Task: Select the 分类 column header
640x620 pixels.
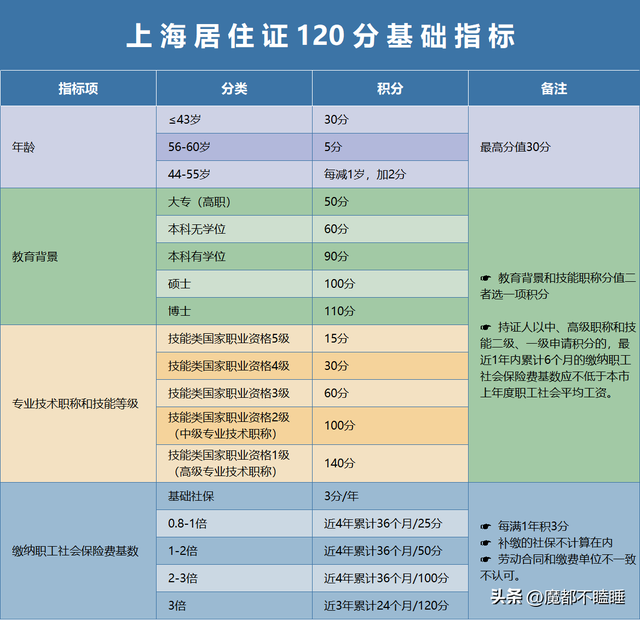Action: [234, 88]
